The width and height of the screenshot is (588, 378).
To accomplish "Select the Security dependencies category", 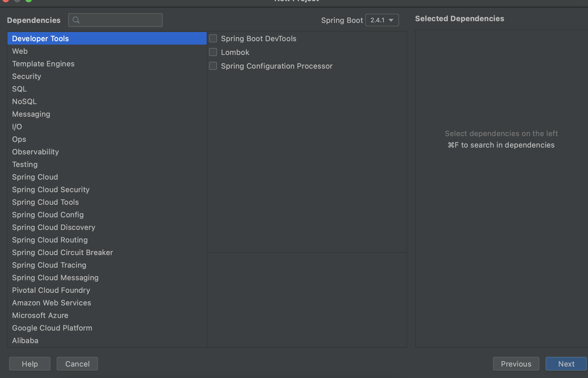I will tap(27, 76).
